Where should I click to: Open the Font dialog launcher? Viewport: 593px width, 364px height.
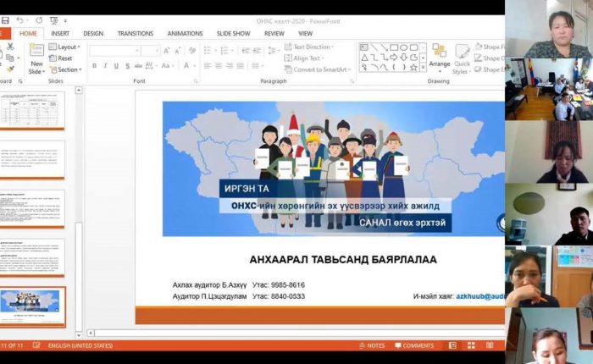[196, 81]
